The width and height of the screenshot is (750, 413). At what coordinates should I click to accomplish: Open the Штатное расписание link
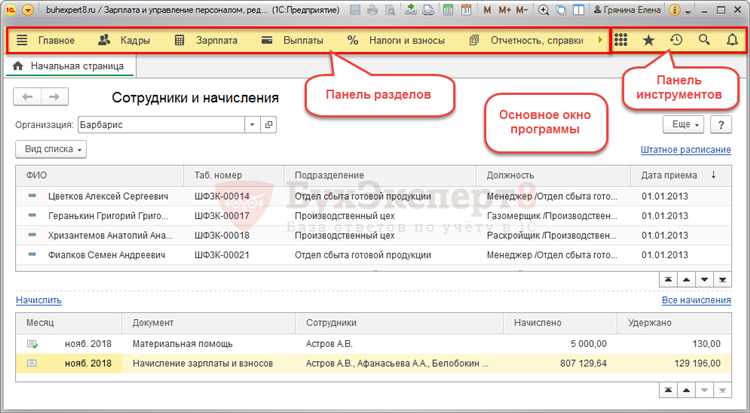click(685, 150)
